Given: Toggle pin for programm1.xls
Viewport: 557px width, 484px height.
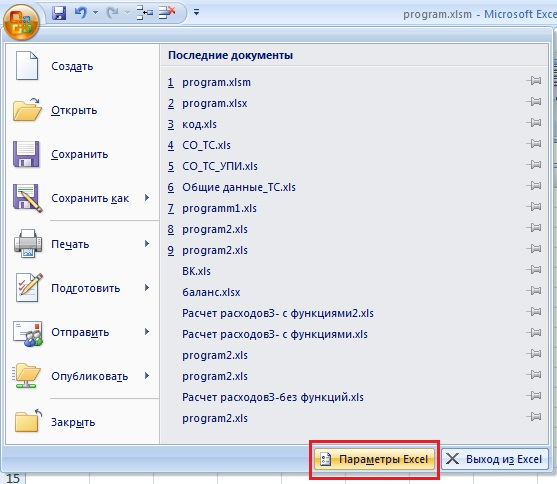Looking at the screenshot, I should [534, 207].
